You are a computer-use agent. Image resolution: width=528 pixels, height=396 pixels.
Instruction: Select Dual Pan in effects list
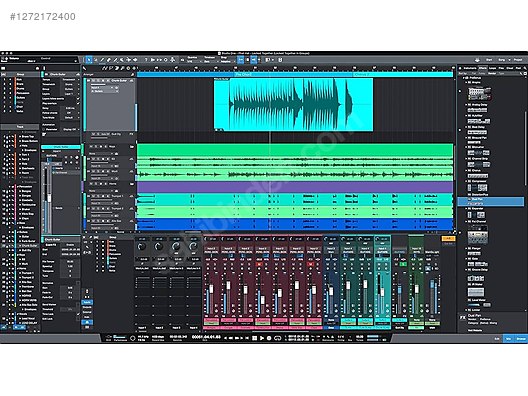coord(490,201)
